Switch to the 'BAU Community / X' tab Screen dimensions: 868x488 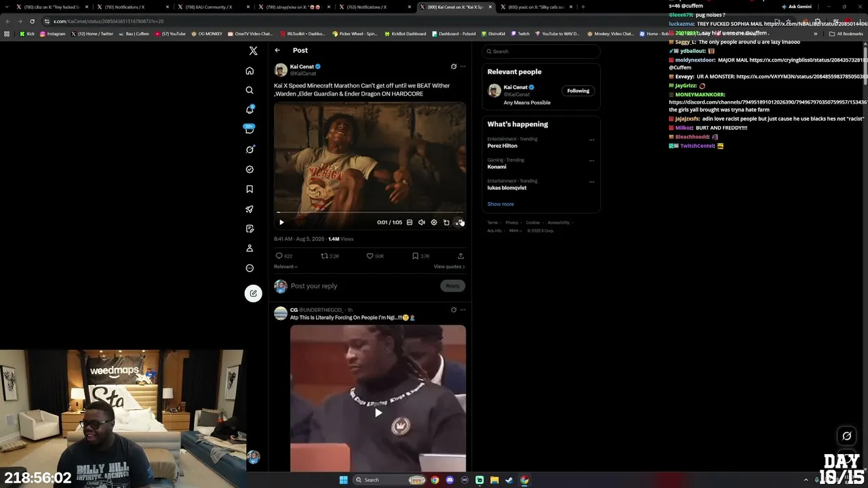pyautogui.click(x=213, y=7)
